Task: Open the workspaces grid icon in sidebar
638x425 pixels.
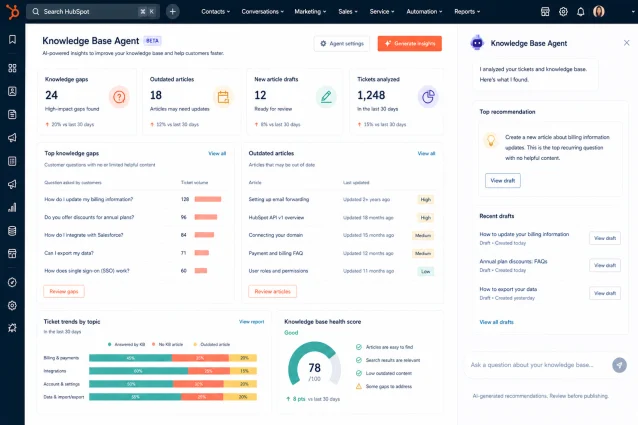Action: [x=13, y=68]
